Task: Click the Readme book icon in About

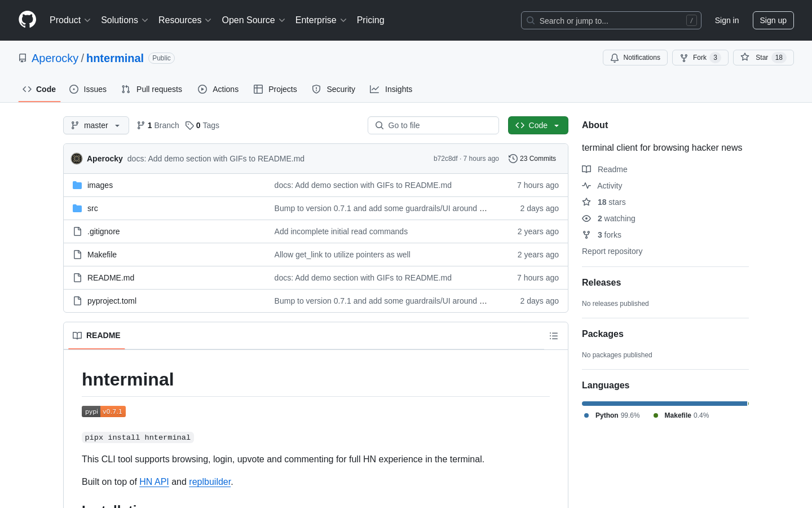Action: [x=586, y=169]
